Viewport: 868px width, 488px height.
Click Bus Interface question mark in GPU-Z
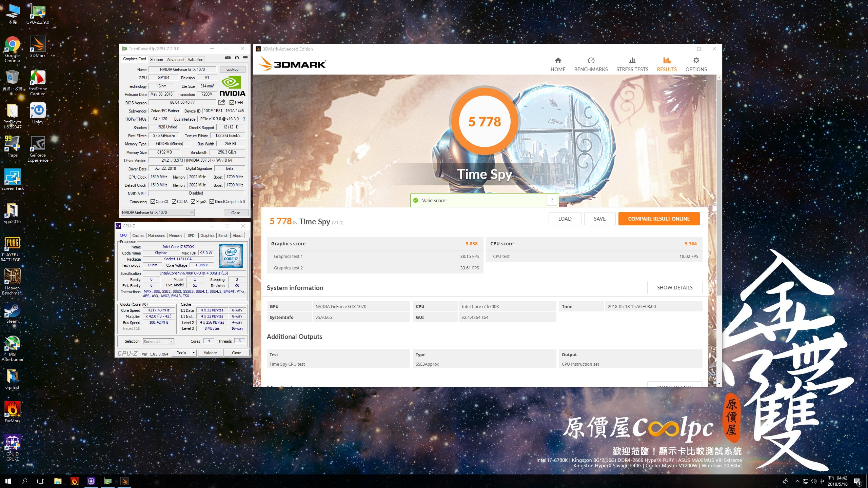tap(244, 119)
